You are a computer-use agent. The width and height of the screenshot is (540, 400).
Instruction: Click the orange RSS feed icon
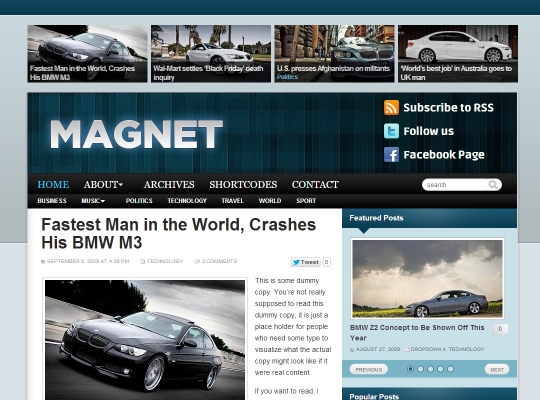point(391,107)
